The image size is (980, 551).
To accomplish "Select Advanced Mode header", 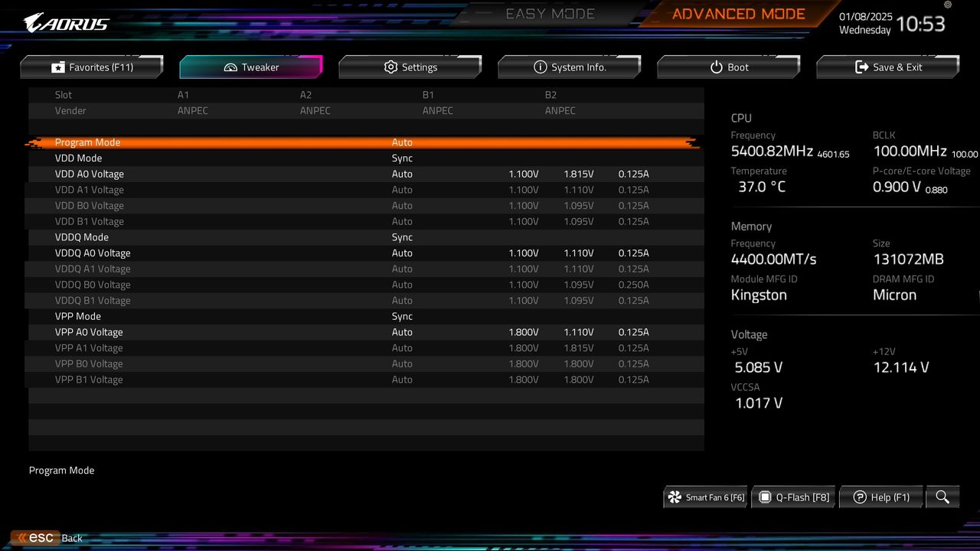I will click(x=739, y=14).
